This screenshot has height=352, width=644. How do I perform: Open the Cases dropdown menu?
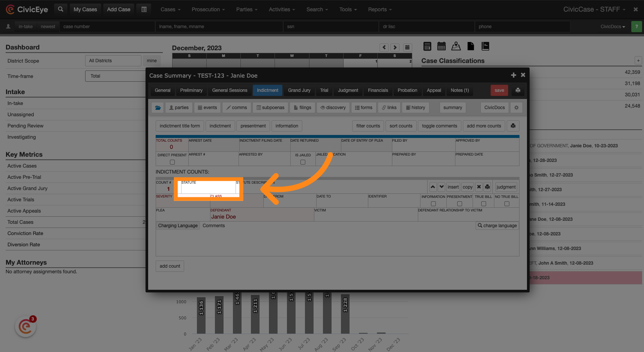171,9
